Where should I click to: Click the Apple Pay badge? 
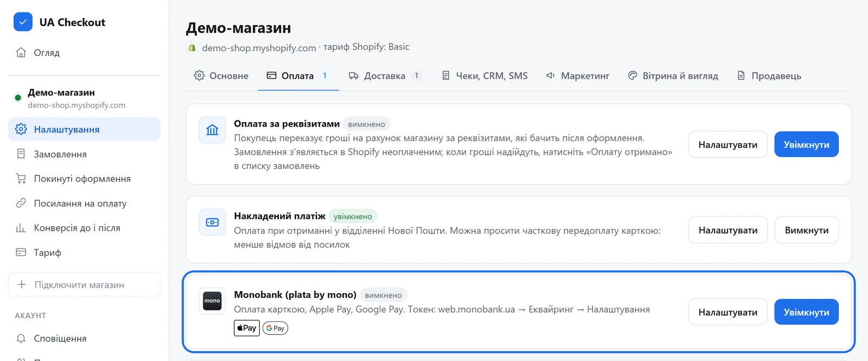(x=247, y=328)
